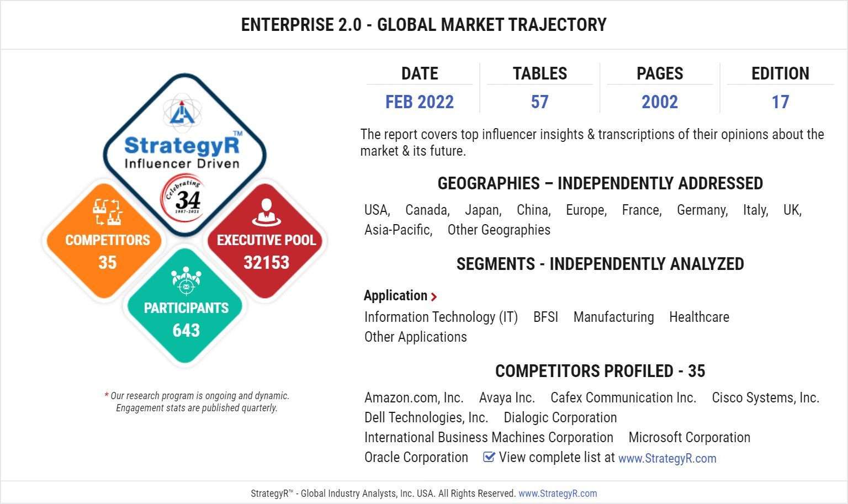848x504 pixels.
Task: Select the teal Participants 643 diamond
Action: coord(186,310)
